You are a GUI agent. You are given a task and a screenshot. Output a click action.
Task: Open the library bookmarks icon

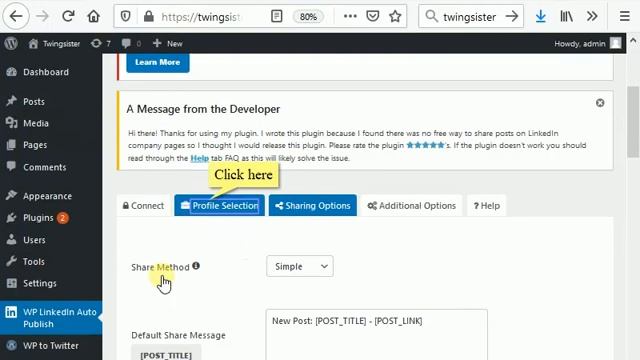(566, 16)
